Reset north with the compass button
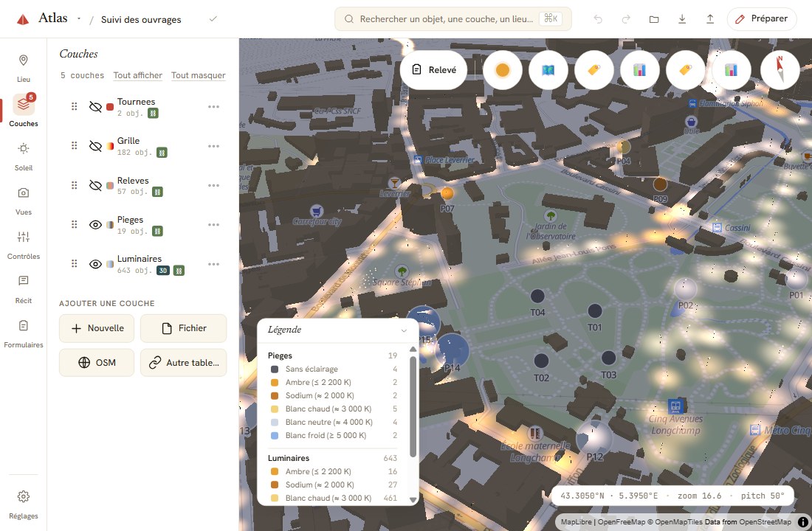 click(x=780, y=70)
